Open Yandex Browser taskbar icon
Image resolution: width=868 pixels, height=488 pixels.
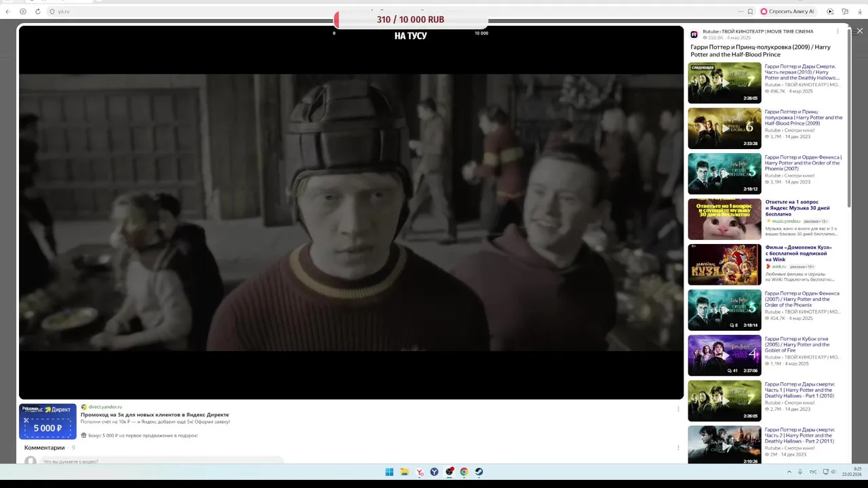420,472
